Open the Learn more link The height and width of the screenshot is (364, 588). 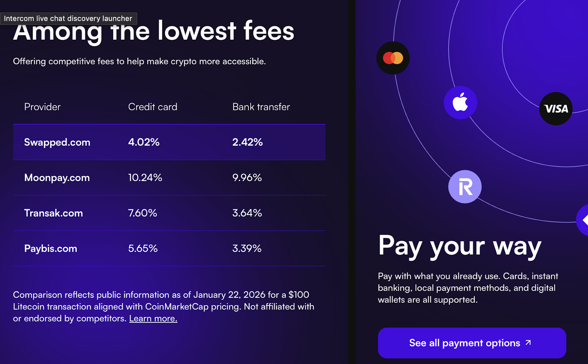153,318
